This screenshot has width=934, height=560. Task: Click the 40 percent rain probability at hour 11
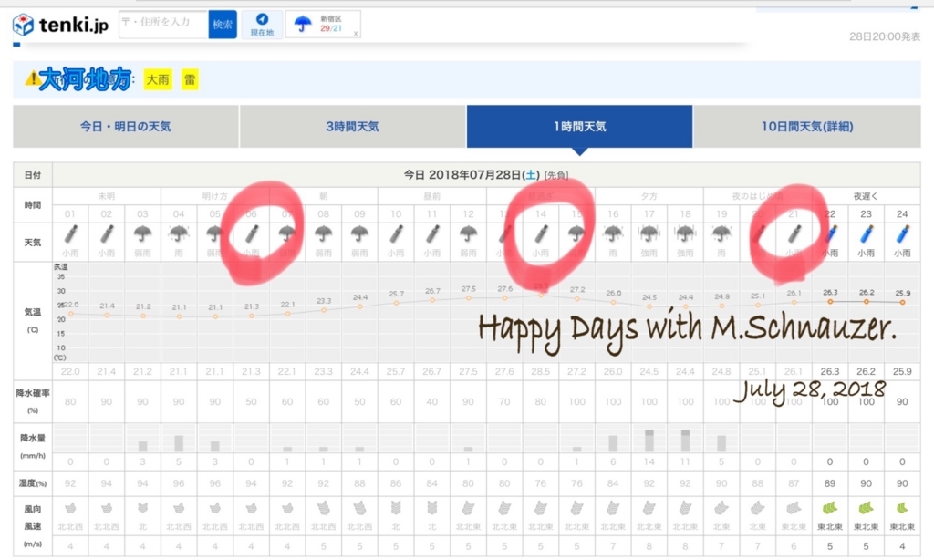coord(432,401)
